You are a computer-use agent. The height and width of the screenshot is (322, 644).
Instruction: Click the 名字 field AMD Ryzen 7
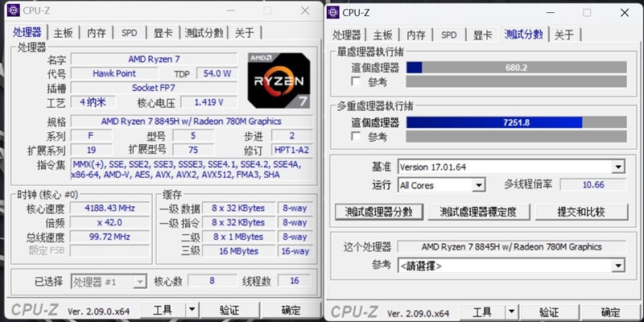pos(154,59)
